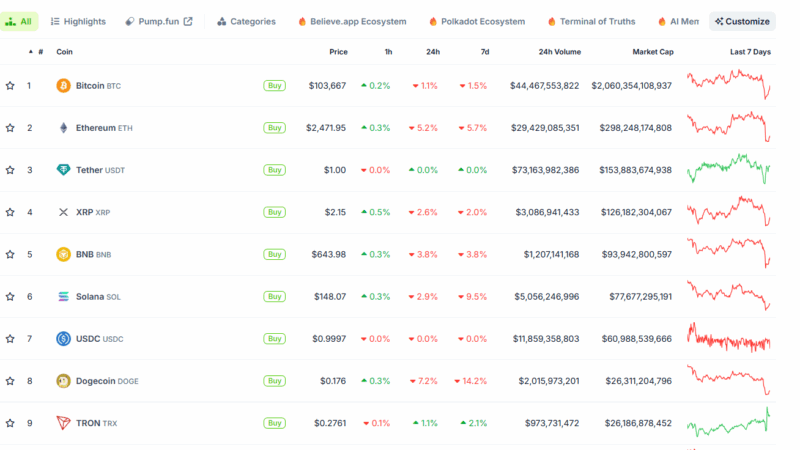Click Buy for Bitcoin

274,86
